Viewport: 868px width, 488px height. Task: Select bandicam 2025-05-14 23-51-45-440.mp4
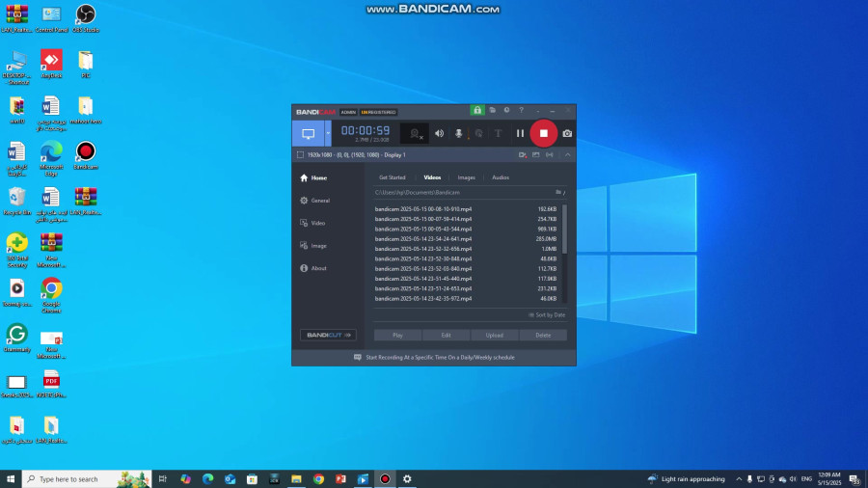click(466, 279)
